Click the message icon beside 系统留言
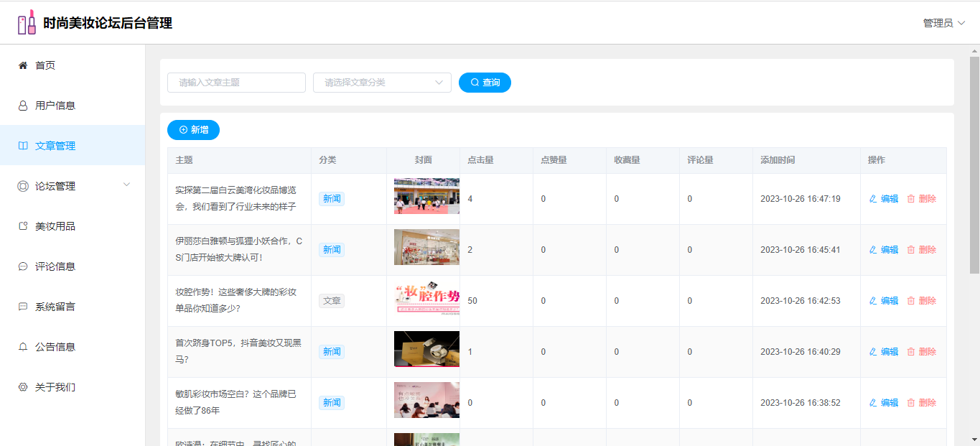Image resolution: width=980 pixels, height=446 pixels. tap(23, 307)
